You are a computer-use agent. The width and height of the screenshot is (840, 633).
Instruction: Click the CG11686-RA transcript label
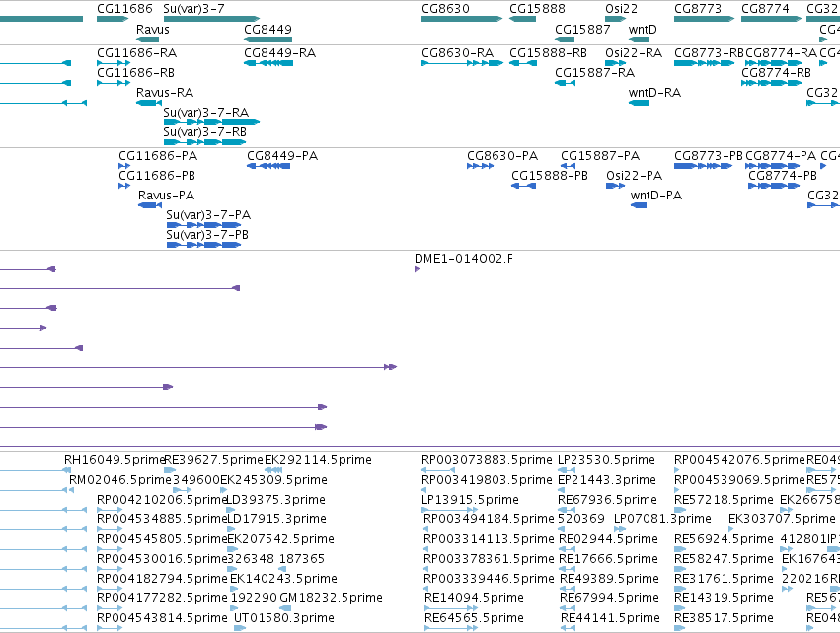136,53
